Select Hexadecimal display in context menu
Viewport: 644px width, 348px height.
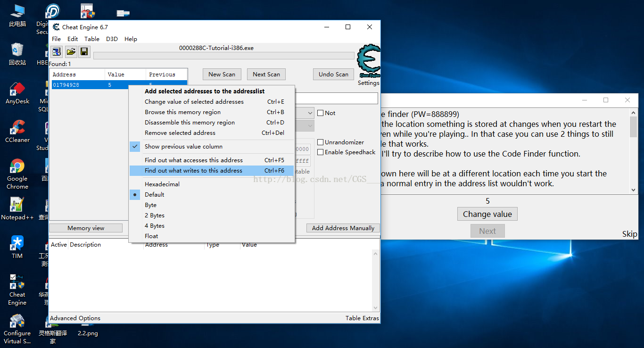(162, 184)
